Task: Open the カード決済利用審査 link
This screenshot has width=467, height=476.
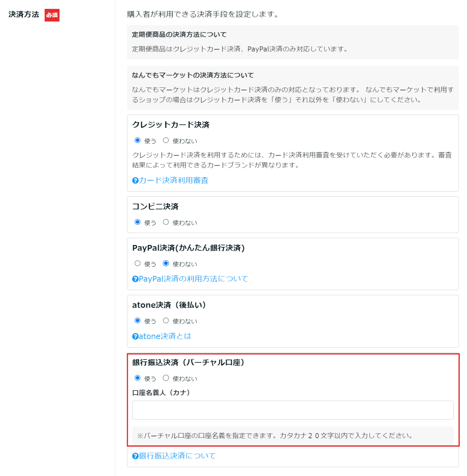Action: coord(173,180)
